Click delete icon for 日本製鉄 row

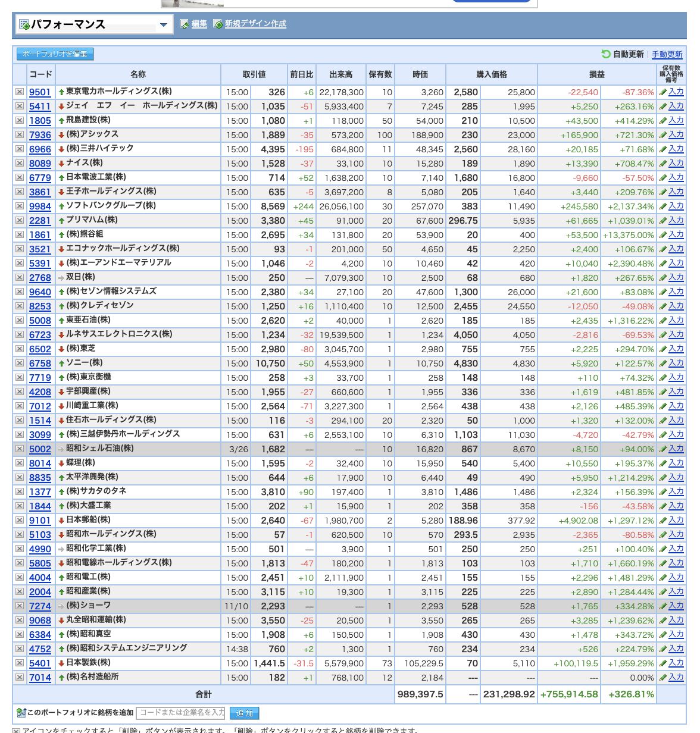pyautogui.click(x=20, y=663)
